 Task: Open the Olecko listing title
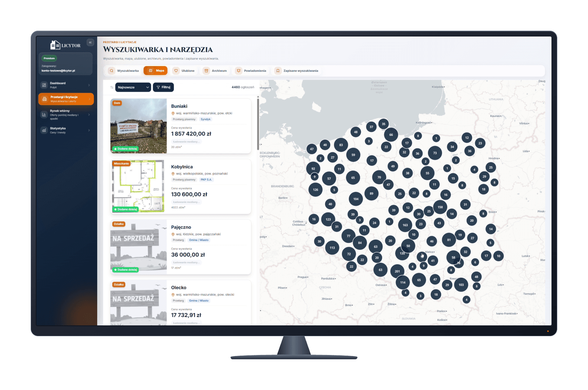click(x=179, y=288)
